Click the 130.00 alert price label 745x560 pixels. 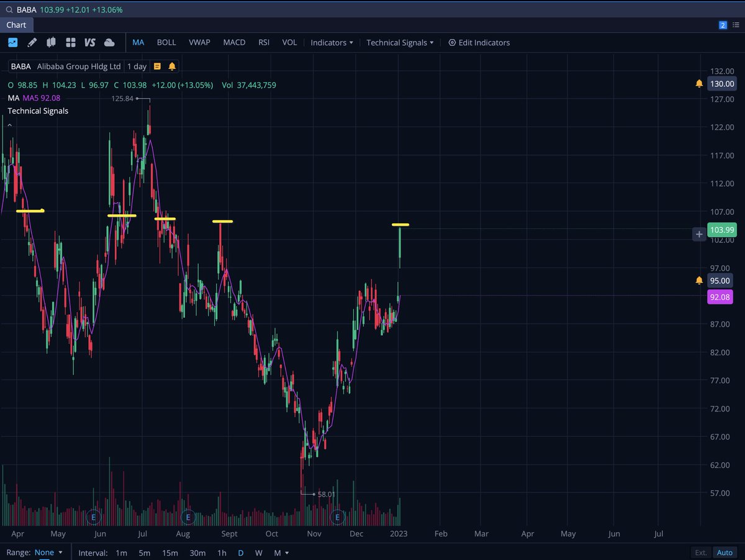coord(721,84)
